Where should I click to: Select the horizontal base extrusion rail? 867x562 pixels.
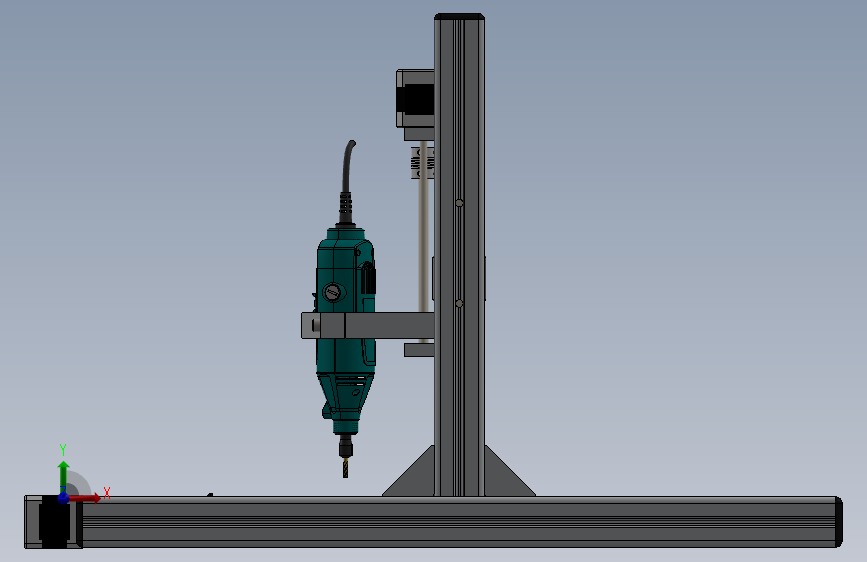click(459, 522)
